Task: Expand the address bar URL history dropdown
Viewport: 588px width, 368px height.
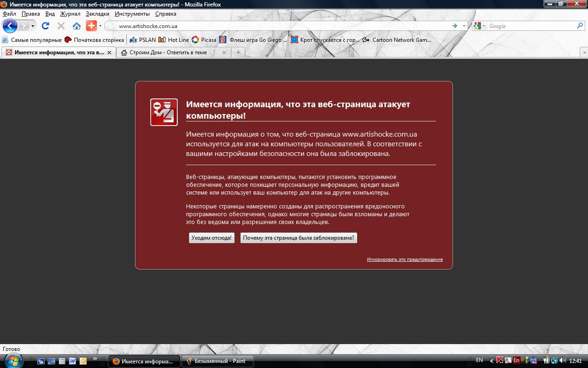Action: [x=464, y=26]
